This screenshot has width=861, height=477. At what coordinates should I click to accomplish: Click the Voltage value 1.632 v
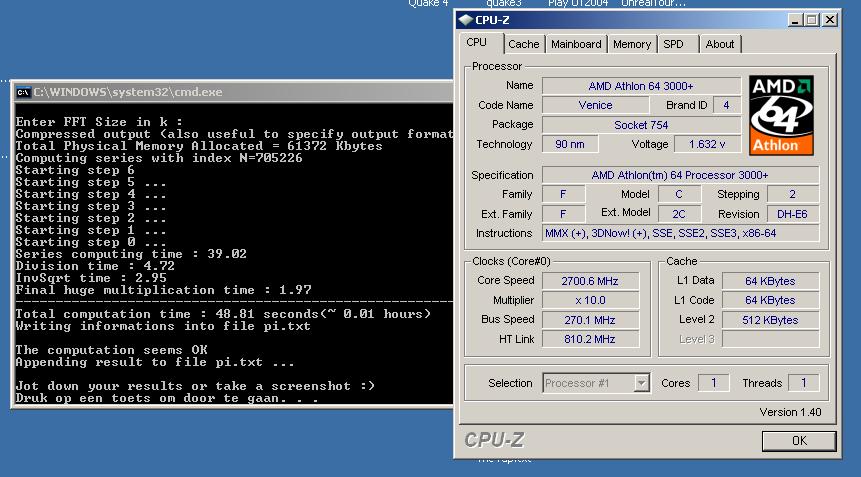[707, 144]
